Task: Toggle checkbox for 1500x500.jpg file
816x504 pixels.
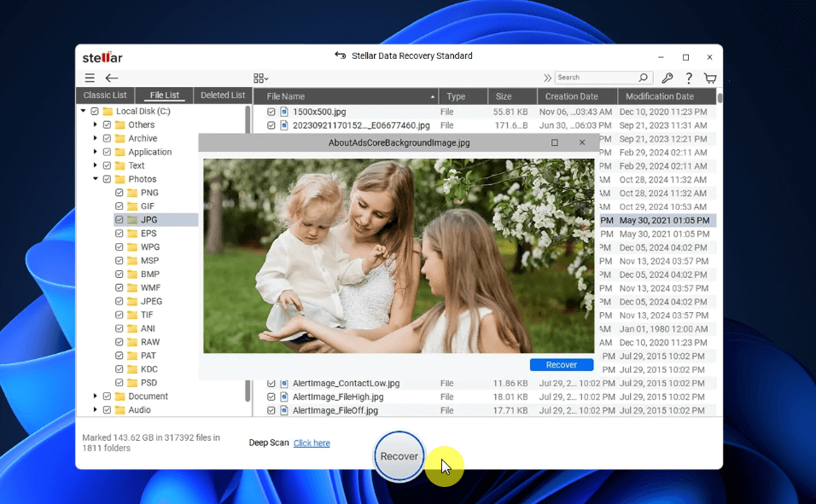Action: tap(271, 112)
